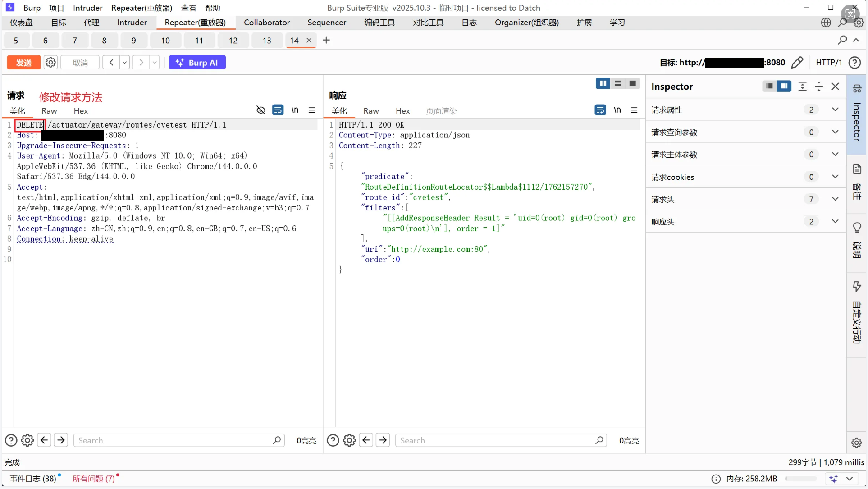Dock Inspector layout to the left option

[769, 87]
